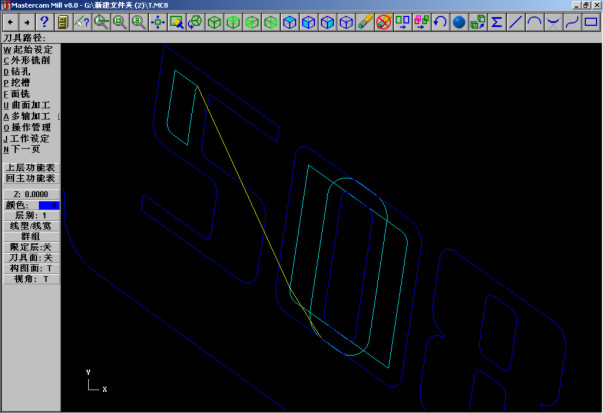Image resolution: width=603 pixels, height=413 pixels.
Task: Select the arc drawing tool icon
Action: point(534,22)
